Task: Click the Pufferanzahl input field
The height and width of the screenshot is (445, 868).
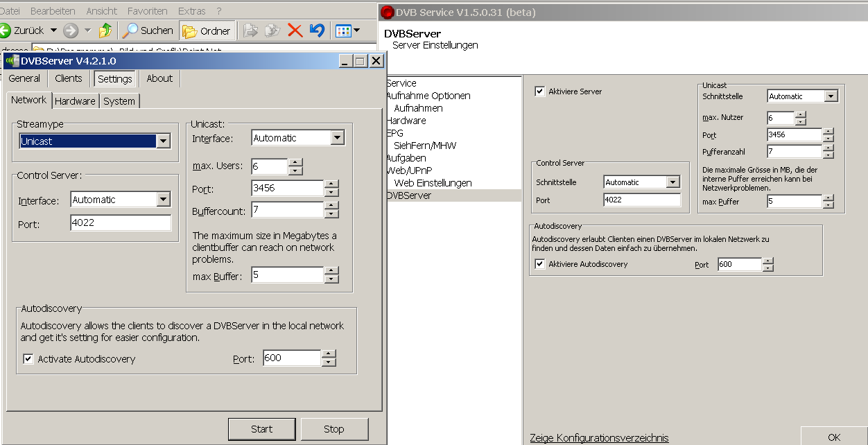Action: (795, 151)
